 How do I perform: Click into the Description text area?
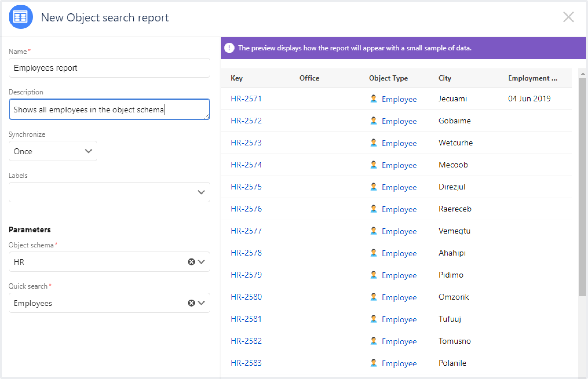pyautogui.click(x=109, y=109)
